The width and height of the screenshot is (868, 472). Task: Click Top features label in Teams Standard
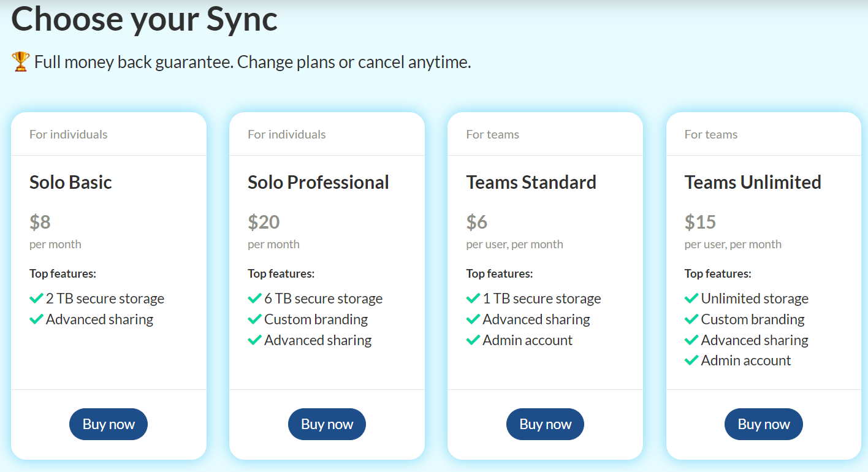click(500, 273)
